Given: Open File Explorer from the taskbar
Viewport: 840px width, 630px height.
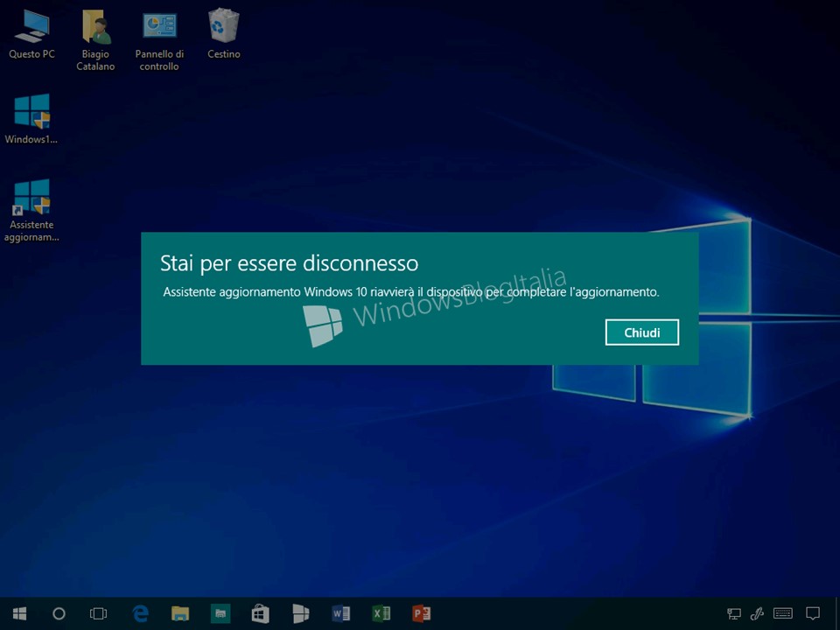Looking at the screenshot, I should tap(180, 613).
